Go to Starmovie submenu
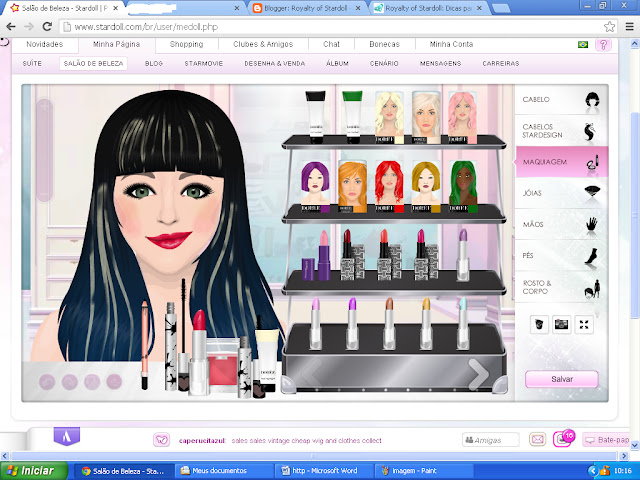This screenshot has height=480, width=640. click(x=204, y=64)
